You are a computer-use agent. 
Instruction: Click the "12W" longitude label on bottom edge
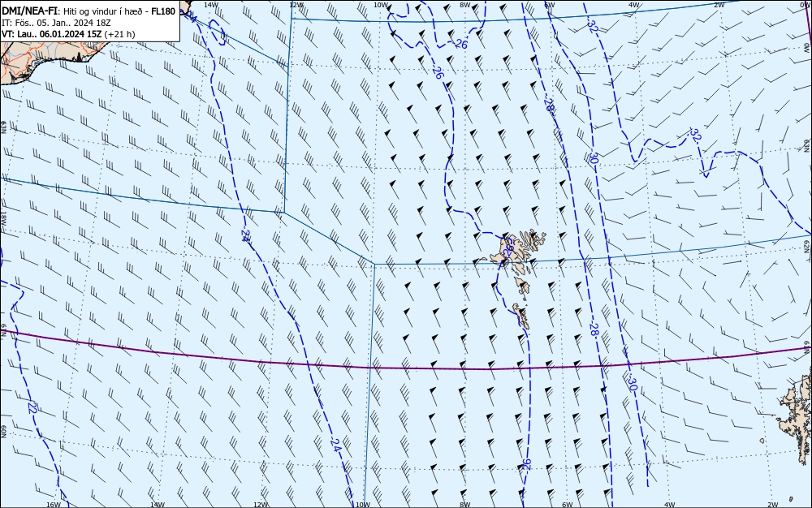pos(261,504)
